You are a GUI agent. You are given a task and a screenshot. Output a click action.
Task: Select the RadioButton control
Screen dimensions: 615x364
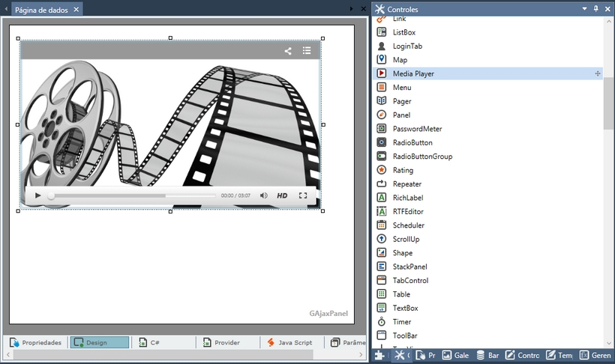[412, 142]
